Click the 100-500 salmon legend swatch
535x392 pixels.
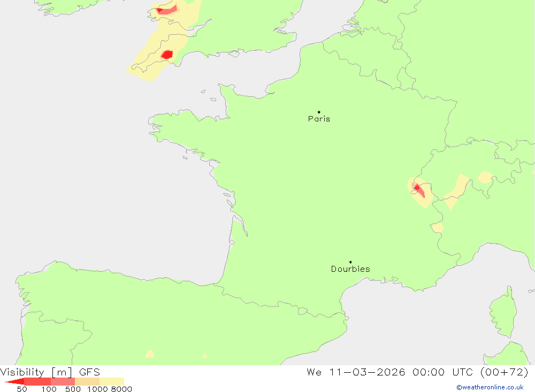click(63, 381)
